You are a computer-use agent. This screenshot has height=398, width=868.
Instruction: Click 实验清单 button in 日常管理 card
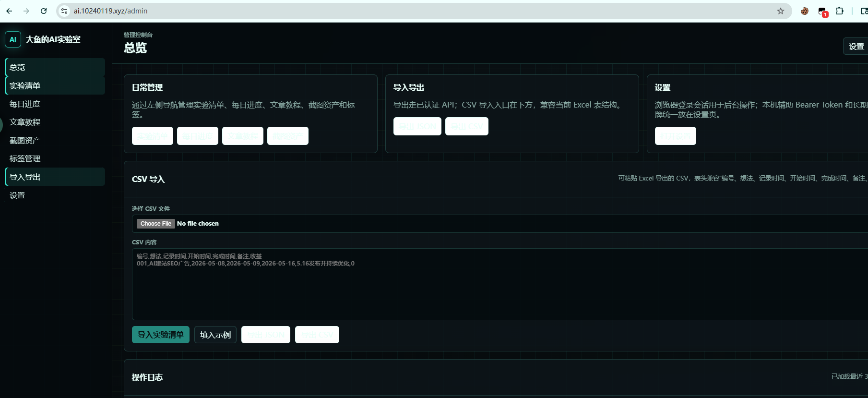(153, 136)
